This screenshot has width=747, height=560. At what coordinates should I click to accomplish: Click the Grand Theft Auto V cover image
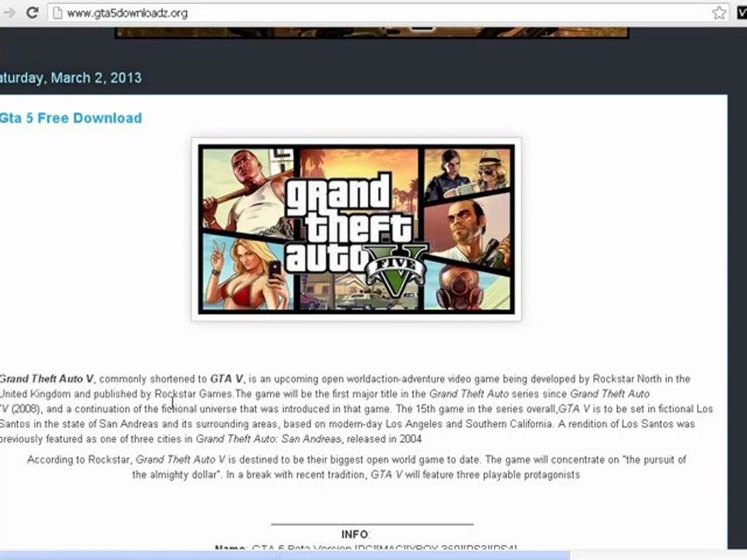(356, 229)
